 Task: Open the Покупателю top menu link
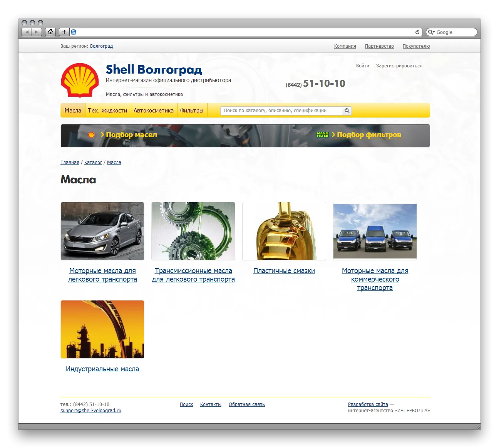click(416, 46)
